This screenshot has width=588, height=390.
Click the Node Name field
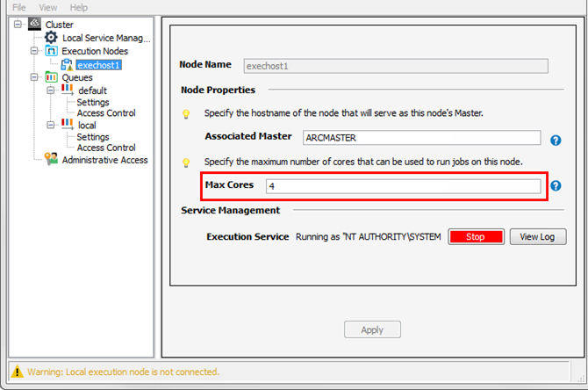(x=396, y=66)
